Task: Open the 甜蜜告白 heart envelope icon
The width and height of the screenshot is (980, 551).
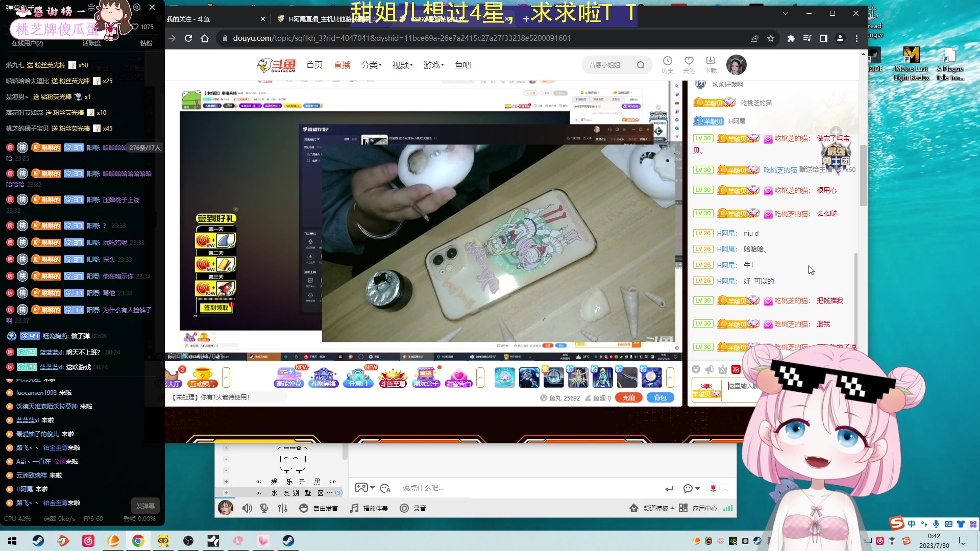Action: tap(458, 378)
